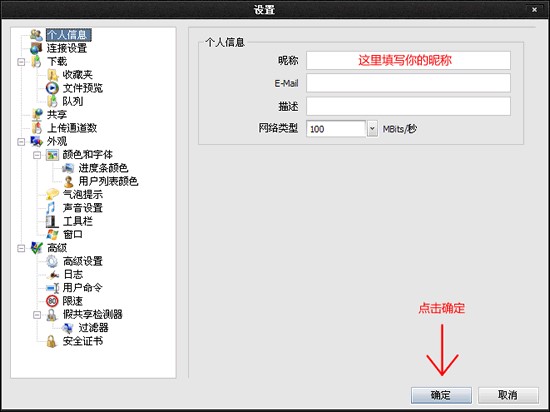Collapse the 下载 tree node
550x412 pixels.
click(x=21, y=62)
